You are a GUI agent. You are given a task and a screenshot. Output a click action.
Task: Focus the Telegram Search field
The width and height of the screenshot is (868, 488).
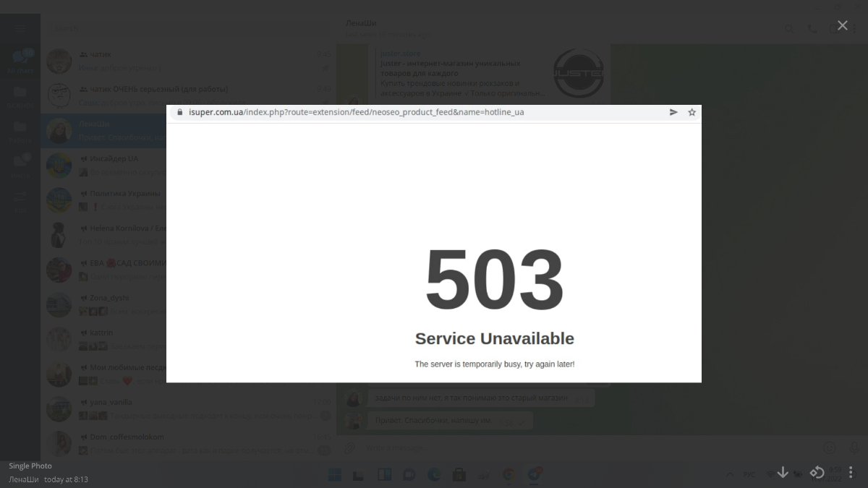190,28
